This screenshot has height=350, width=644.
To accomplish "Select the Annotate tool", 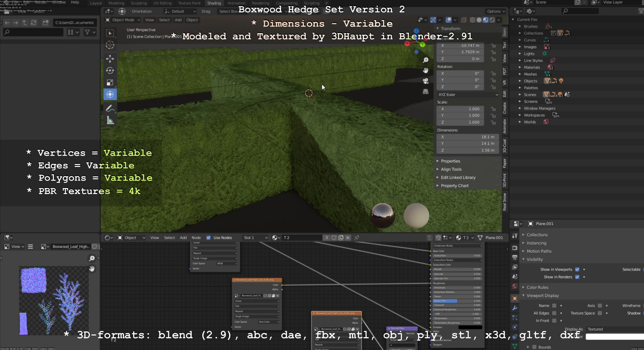I will click(110, 108).
